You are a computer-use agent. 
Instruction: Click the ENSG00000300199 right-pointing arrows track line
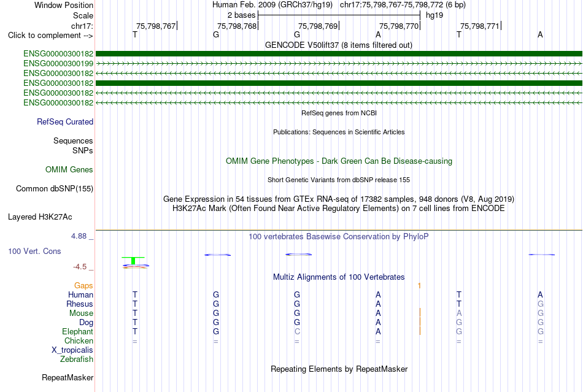click(x=339, y=64)
